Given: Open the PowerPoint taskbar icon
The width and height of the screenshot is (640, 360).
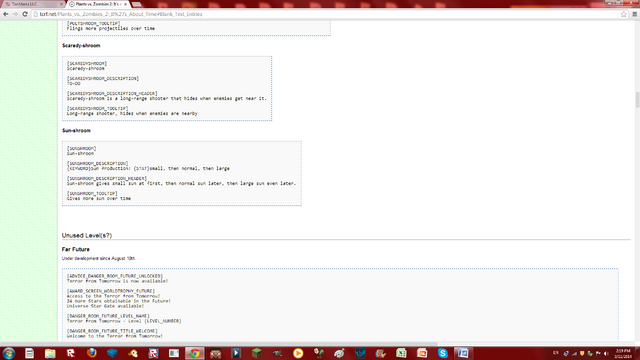Looking at the screenshot, I should [422, 353].
